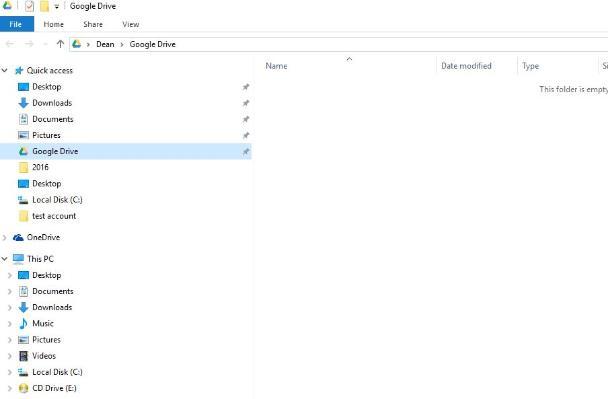
Task: Select the Videos film icon under This PC
Action: tap(24, 356)
